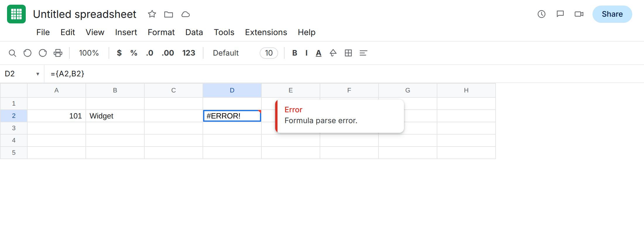This screenshot has width=644, height=234.
Task: Click the formula bar with ={A2,B2}
Action: (344, 74)
